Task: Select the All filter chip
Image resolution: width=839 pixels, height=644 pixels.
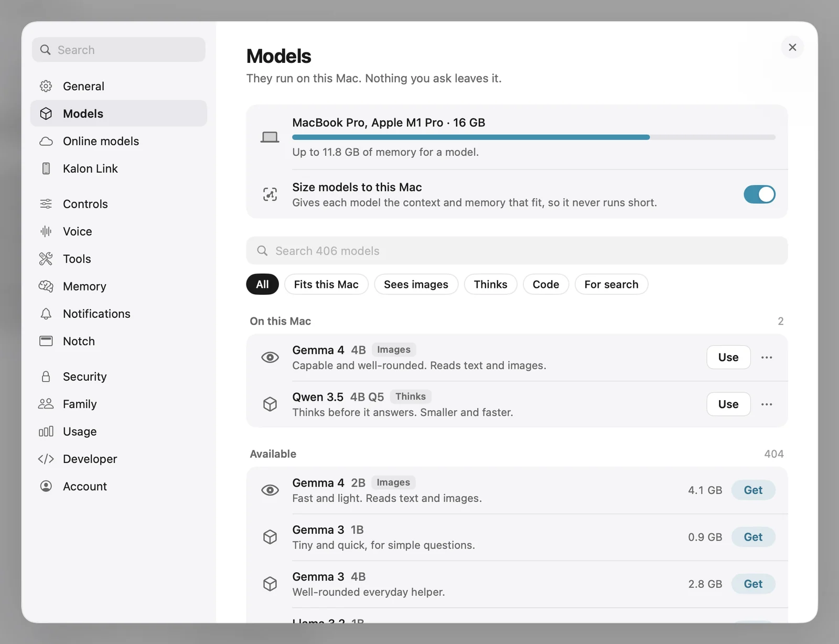Action: [x=262, y=284]
